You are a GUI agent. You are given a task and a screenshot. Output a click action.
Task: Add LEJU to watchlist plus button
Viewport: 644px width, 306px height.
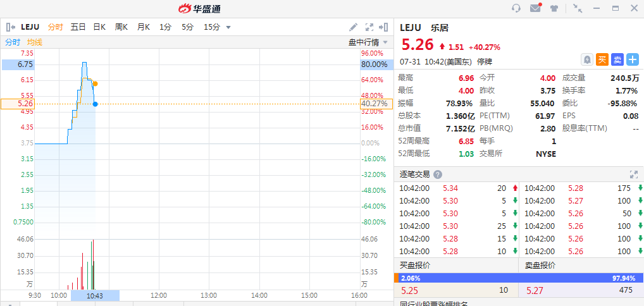pos(633,59)
